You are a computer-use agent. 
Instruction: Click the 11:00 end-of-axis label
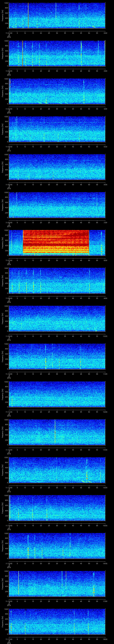coord(105,374)
